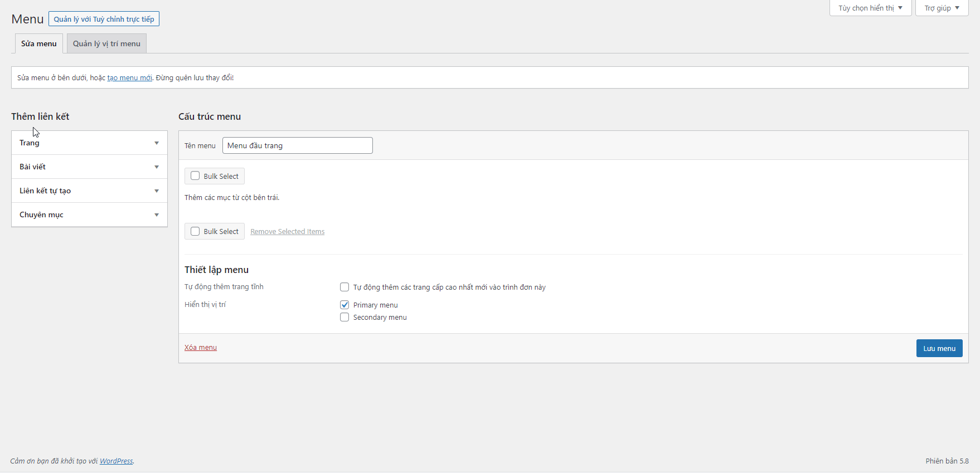This screenshot has width=980, height=473.
Task: Switch to Quản lý vị trí menu tab
Action: point(106,43)
